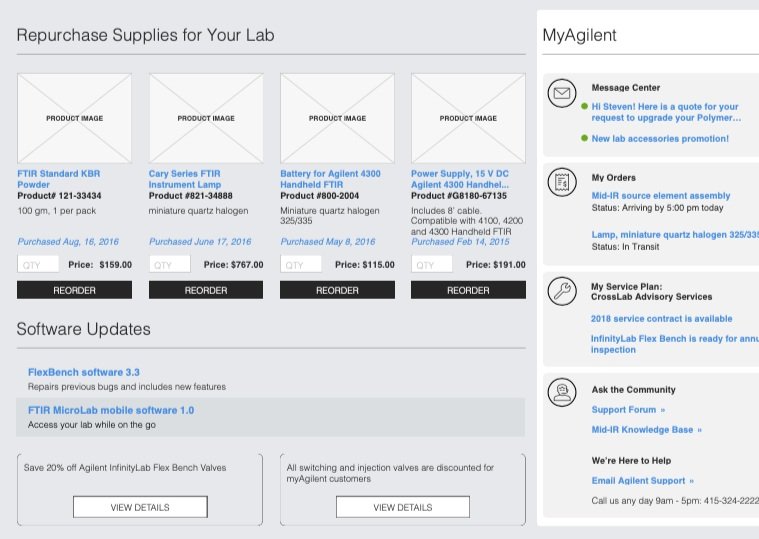Click the 'Status: Arriving by 5:00 pm today' text

click(x=657, y=208)
